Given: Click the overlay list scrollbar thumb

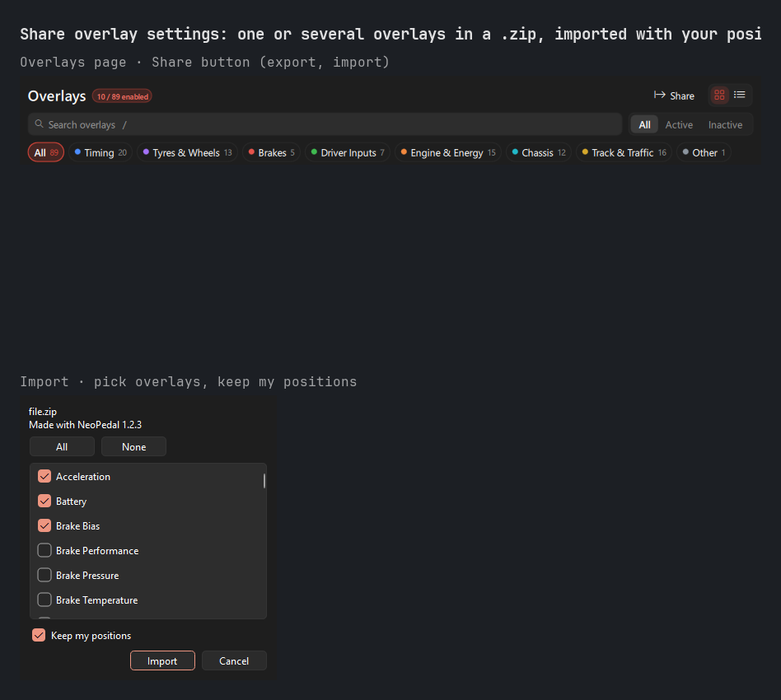Looking at the screenshot, I should pyautogui.click(x=264, y=480).
